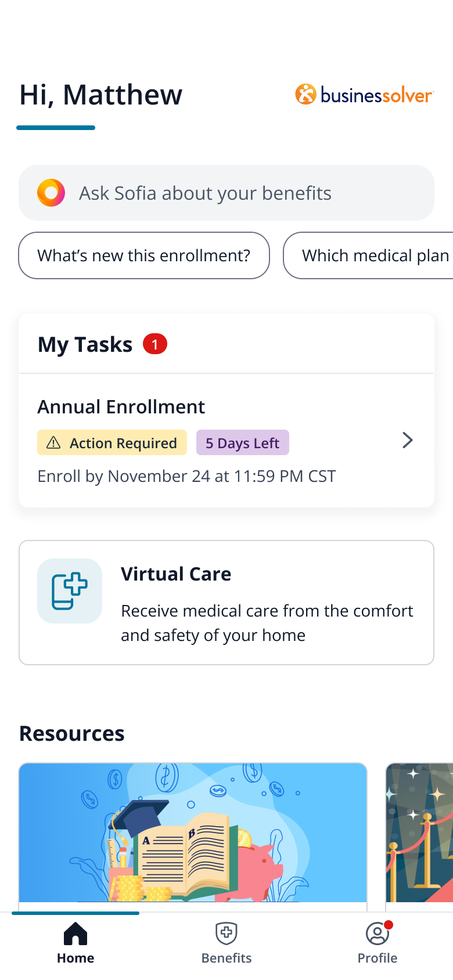Screen dimensions: 453x980
Task: Expand Annual Enrollment with the chevron arrow
Action: tap(408, 441)
